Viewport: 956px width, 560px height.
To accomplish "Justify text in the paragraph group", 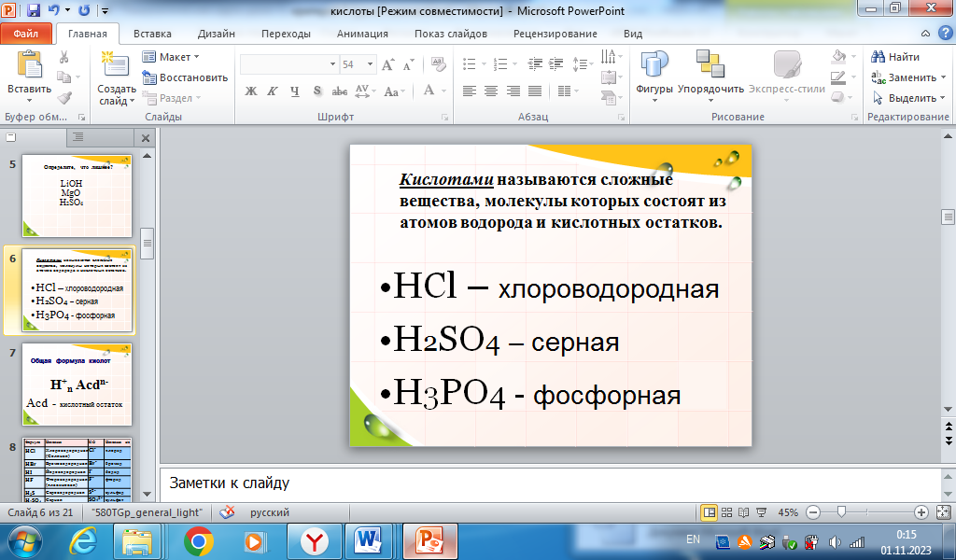I will (x=535, y=91).
